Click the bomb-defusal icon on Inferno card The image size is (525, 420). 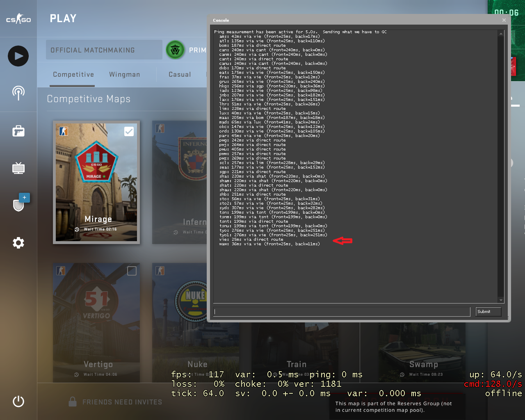tap(160, 128)
